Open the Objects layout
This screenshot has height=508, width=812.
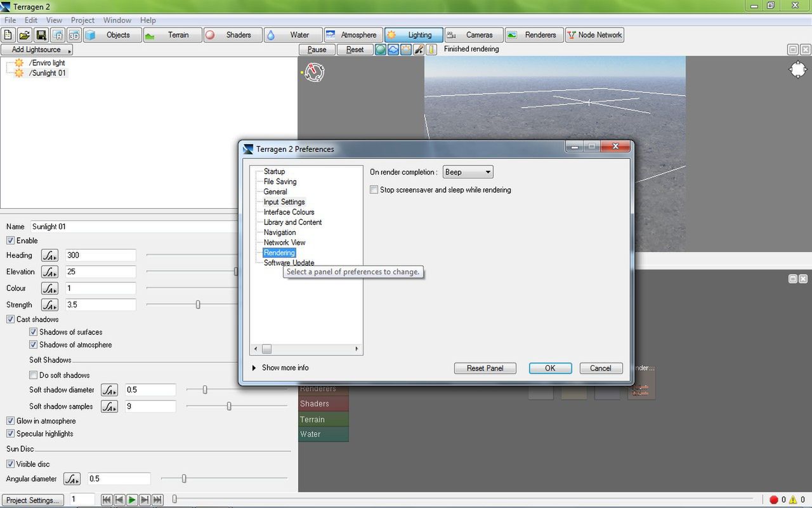tap(112, 35)
